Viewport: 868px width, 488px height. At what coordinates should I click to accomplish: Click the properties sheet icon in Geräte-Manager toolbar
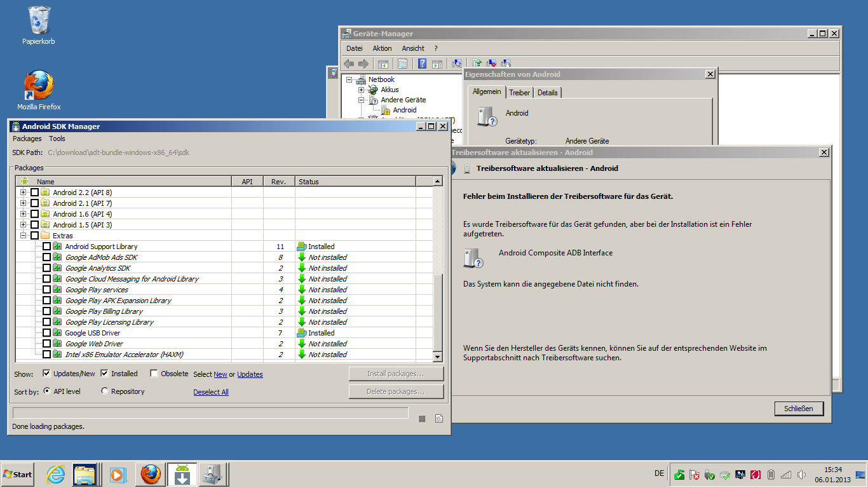click(402, 64)
